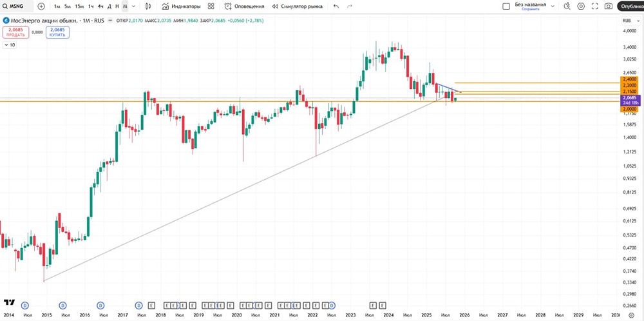Click the МосЭнерго logo icon in legend
The height and width of the screenshot is (321, 644).
pos(5,21)
